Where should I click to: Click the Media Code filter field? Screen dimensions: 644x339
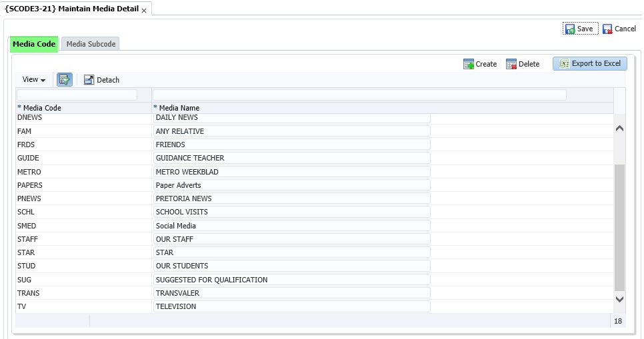click(x=77, y=95)
